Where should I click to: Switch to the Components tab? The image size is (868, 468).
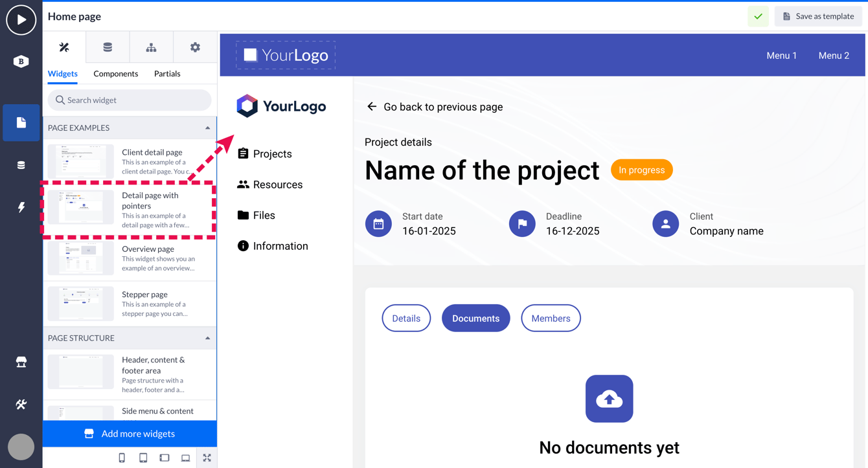point(115,73)
